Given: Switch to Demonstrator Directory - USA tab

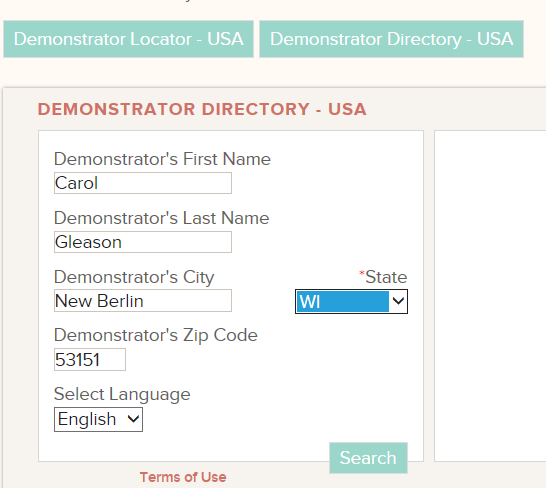Looking at the screenshot, I should tap(391, 39).
